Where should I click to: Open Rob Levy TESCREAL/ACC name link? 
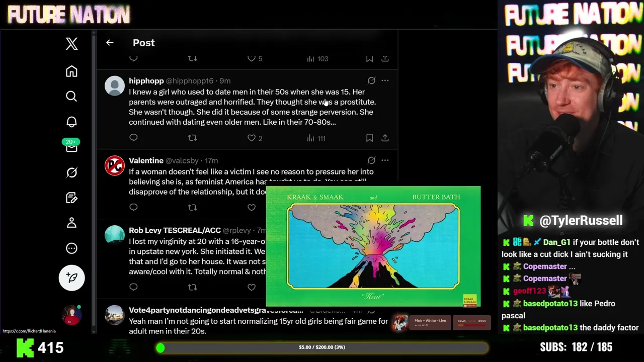point(175,230)
